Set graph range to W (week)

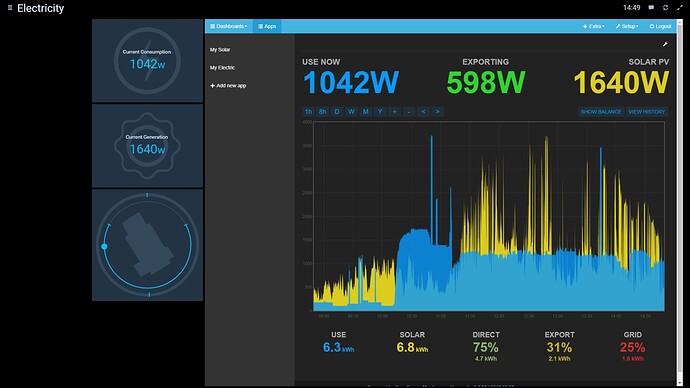click(351, 112)
